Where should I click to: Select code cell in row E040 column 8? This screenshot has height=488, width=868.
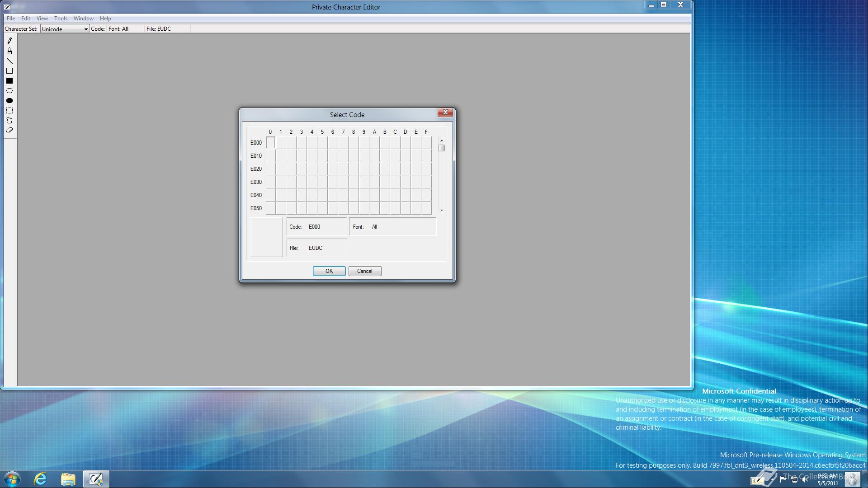tap(354, 195)
